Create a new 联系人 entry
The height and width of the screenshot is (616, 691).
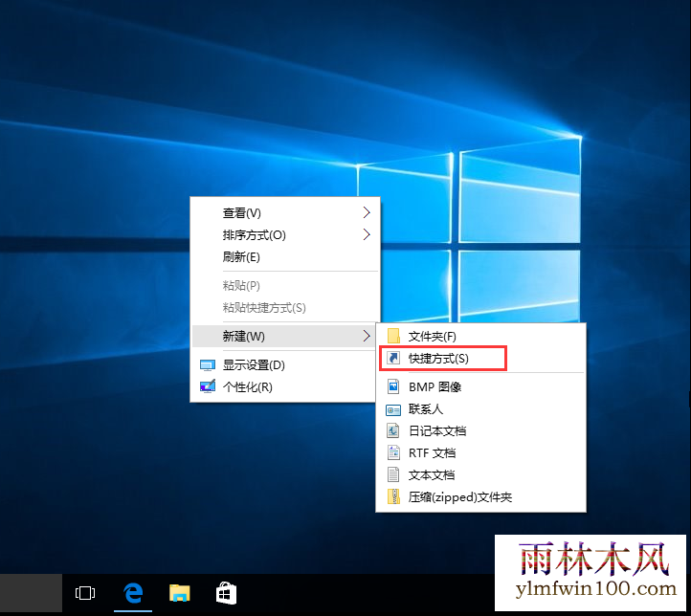[x=480, y=409]
